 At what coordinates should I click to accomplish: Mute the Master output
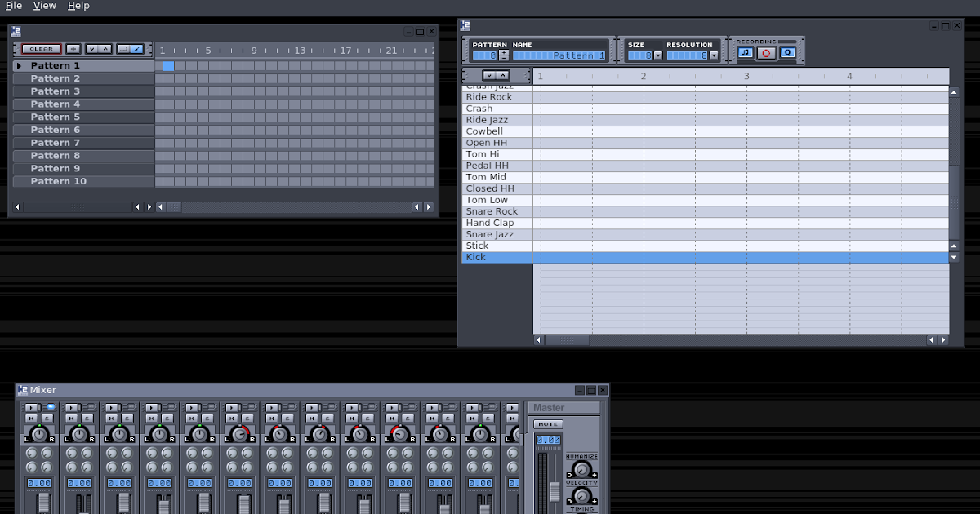(548, 423)
